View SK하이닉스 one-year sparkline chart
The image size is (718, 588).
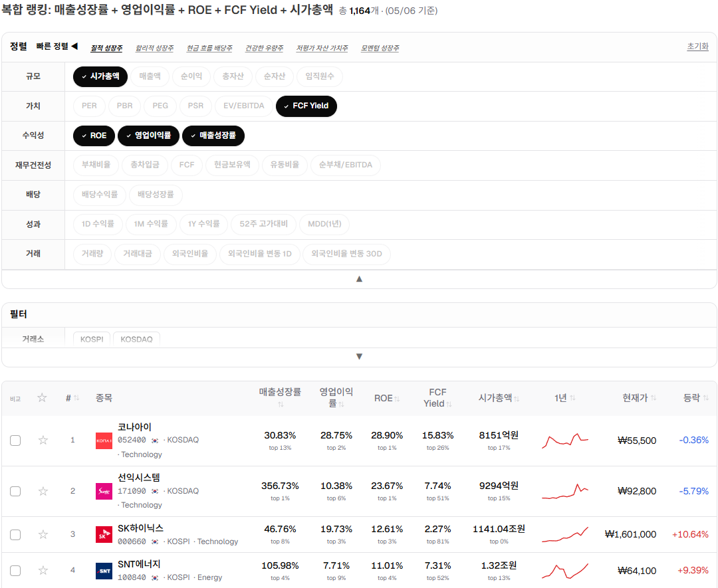tap(565, 534)
